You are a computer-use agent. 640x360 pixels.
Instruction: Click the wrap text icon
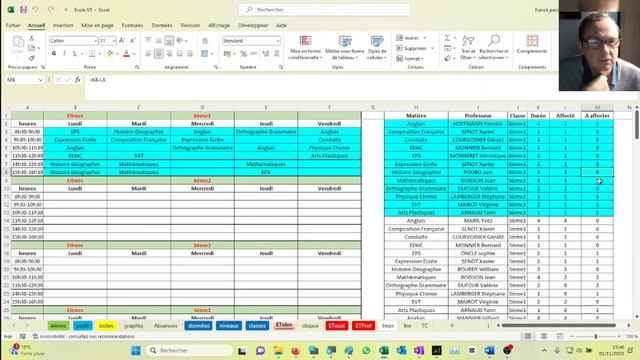205,40
